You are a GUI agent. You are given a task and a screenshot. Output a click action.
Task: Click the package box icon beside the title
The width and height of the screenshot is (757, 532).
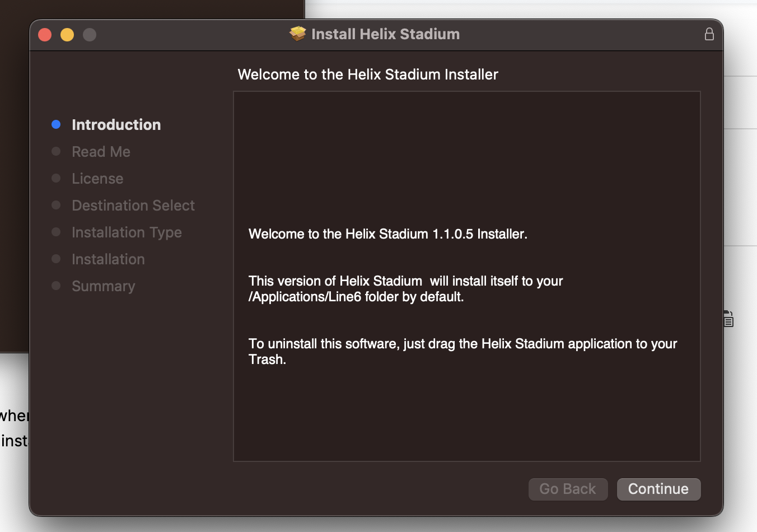click(297, 34)
